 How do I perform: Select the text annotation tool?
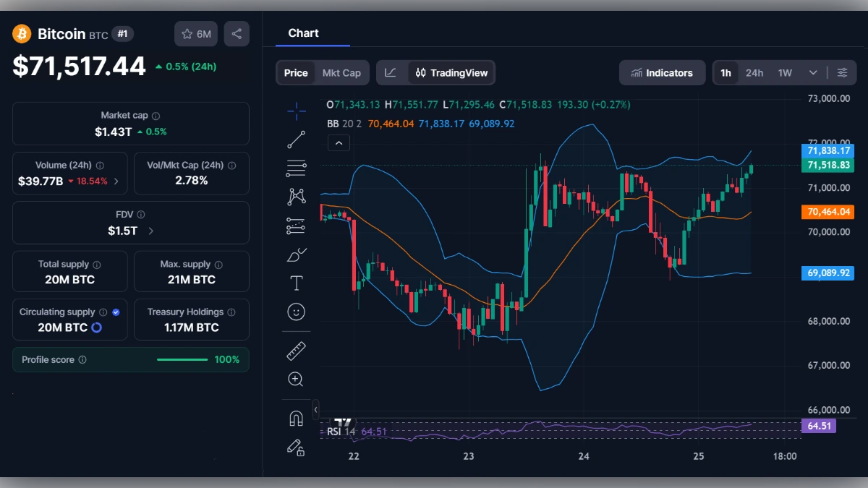click(297, 283)
